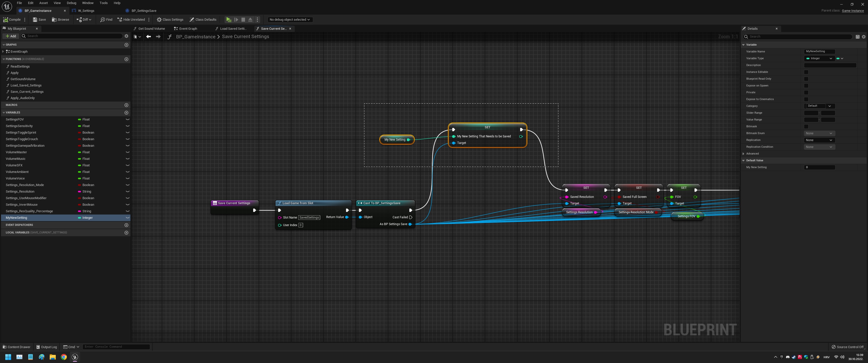The image size is (868, 363).
Task: Enable the Instance Editable checkbox
Action: [x=806, y=72]
